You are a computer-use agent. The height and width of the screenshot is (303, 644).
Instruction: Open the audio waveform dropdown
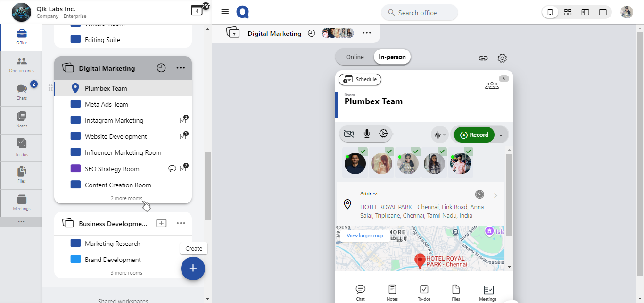(x=439, y=135)
